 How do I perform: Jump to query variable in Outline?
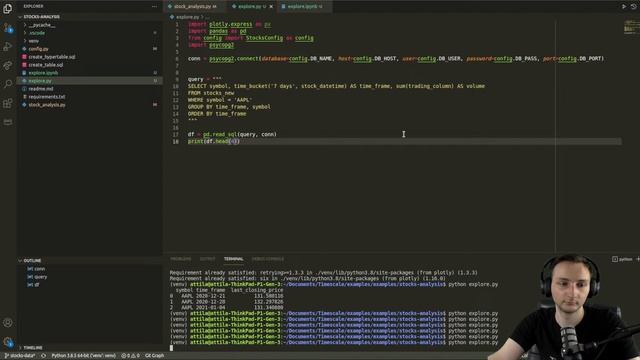[x=89, y=277]
